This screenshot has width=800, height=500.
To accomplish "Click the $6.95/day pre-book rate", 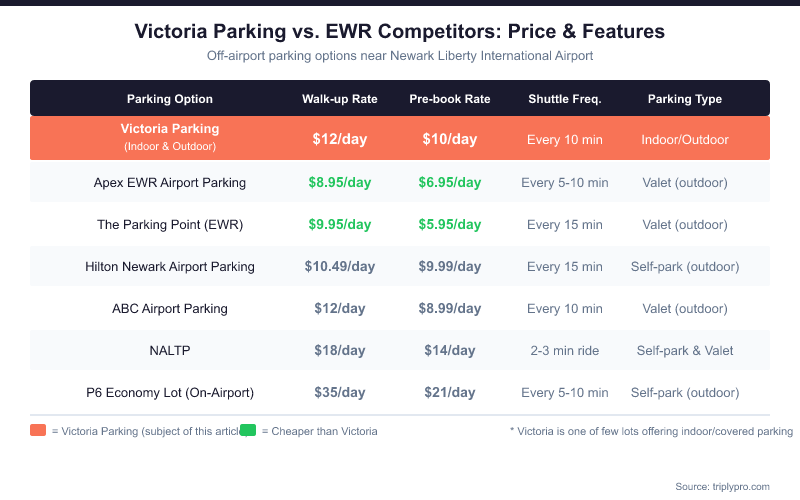I will coord(450,183).
